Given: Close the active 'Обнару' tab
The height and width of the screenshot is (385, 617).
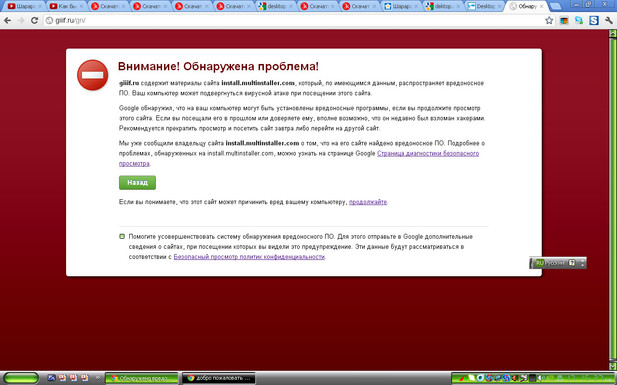Looking at the screenshot, I should 541,6.
